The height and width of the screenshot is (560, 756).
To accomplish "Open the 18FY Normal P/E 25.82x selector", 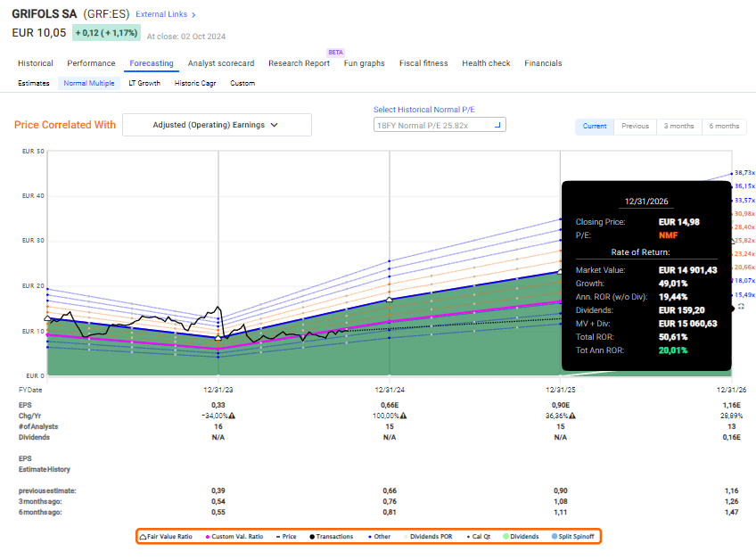I will point(440,125).
